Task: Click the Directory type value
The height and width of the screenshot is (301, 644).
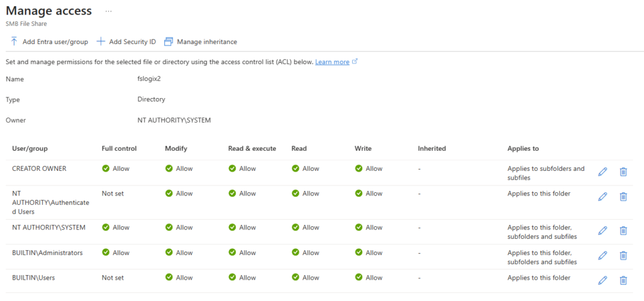Action: [151, 99]
